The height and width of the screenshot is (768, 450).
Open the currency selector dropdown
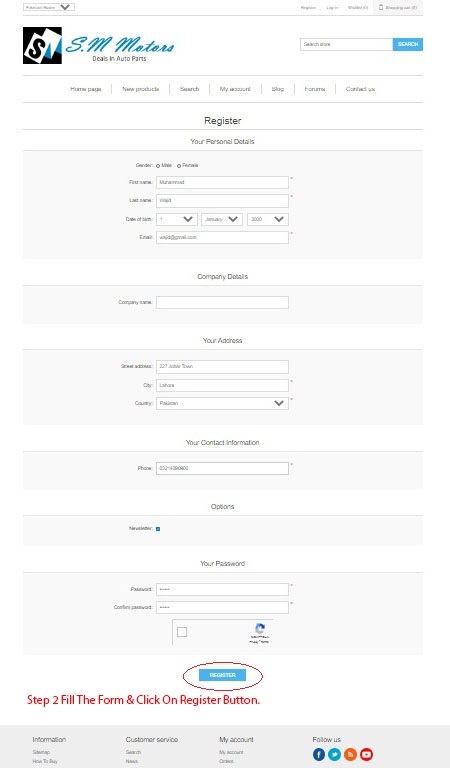pyautogui.click(x=49, y=7)
